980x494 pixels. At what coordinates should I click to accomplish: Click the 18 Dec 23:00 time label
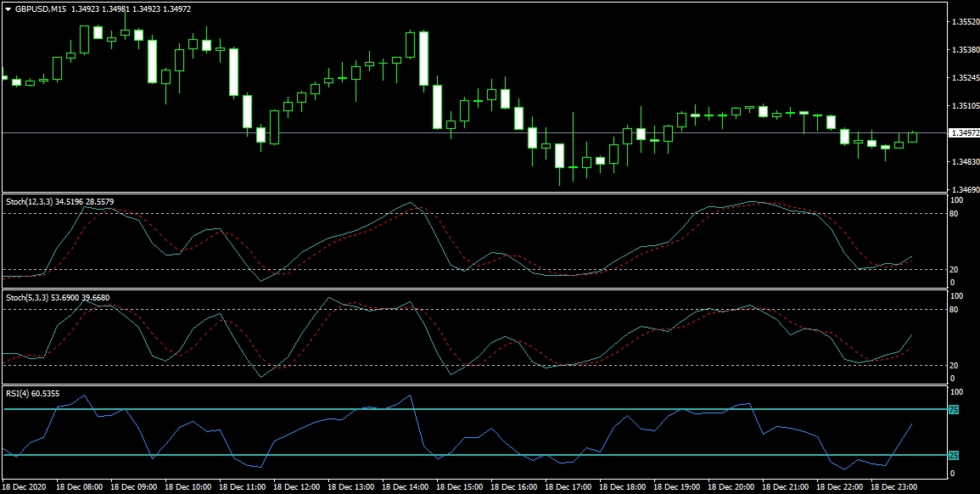(x=895, y=488)
